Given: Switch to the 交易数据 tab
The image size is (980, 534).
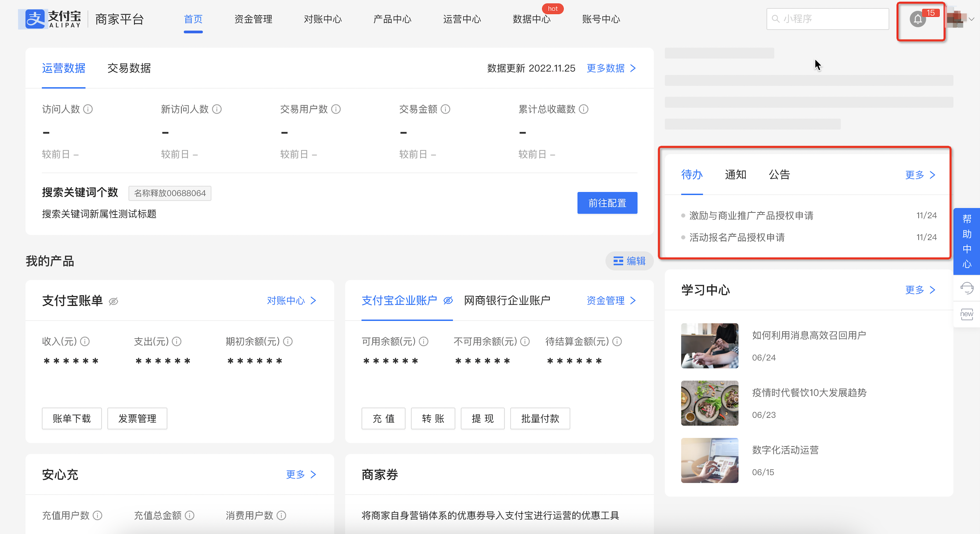Looking at the screenshot, I should click(x=129, y=68).
